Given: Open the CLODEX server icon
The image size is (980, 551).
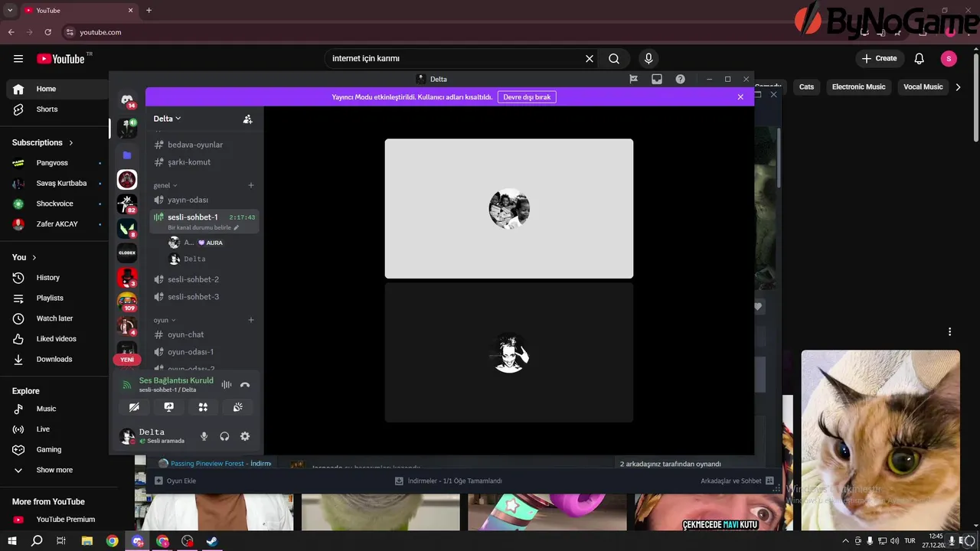Looking at the screenshot, I should (x=127, y=253).
